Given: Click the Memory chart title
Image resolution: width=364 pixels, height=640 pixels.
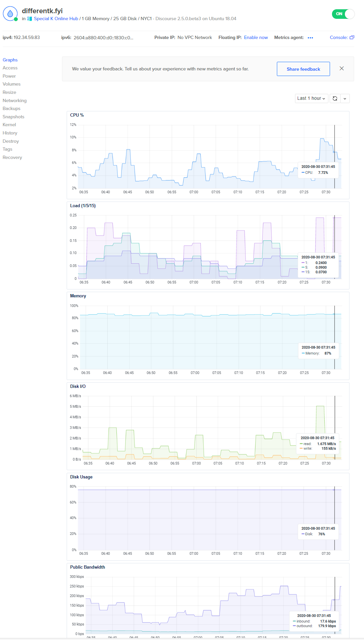Looking at the screenshot, I should 78,296.
